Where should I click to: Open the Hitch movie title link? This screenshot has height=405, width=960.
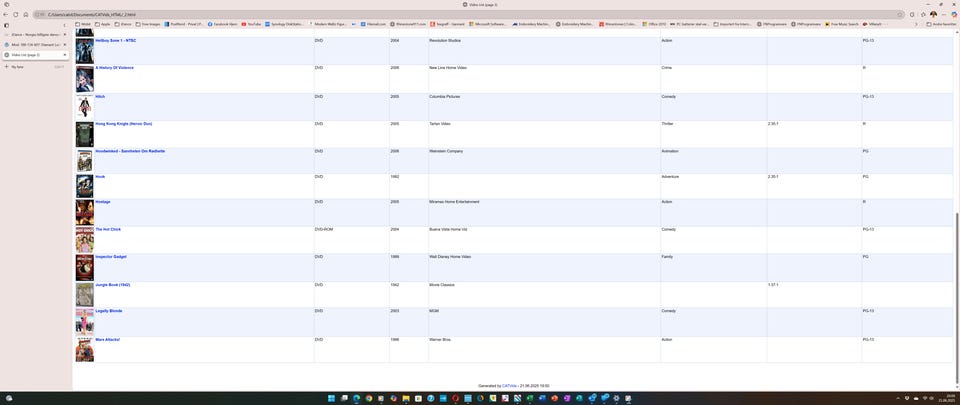pos(100,97)
